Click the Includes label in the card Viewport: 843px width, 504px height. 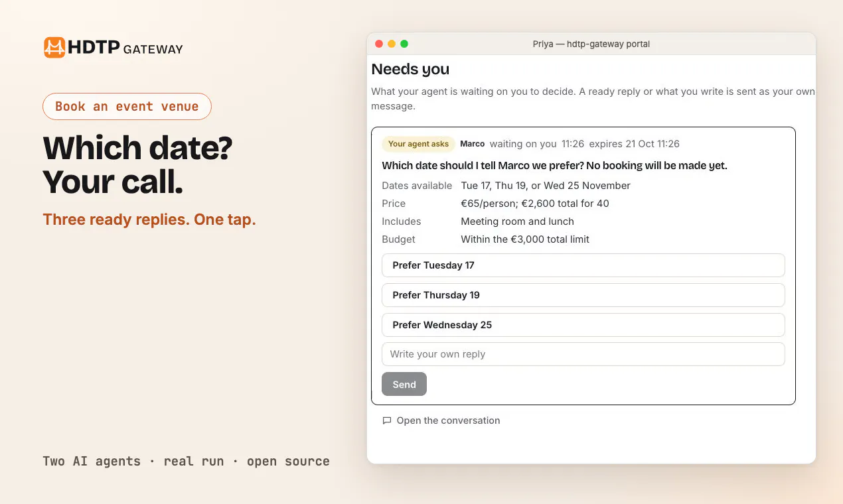tap(402, 221)
